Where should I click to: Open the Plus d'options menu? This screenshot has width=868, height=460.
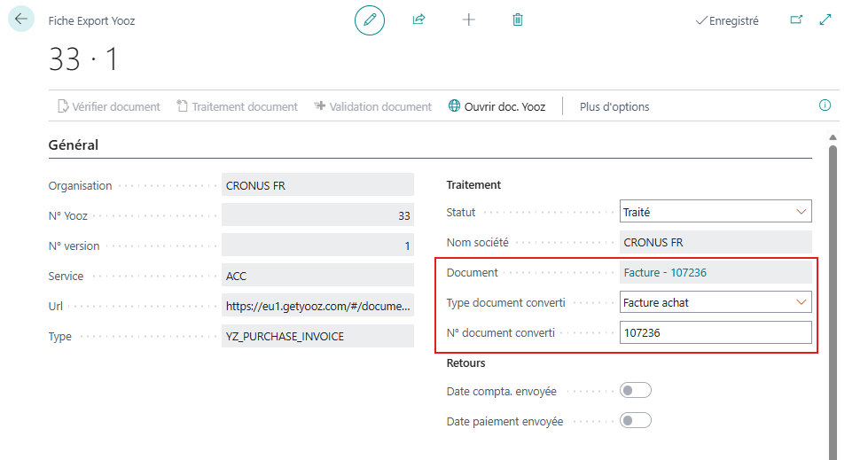614,106
